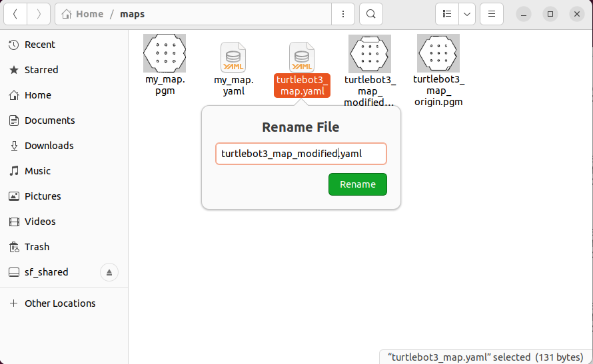Select the turtlebot3_map.yaml file icon

[302, 57]
